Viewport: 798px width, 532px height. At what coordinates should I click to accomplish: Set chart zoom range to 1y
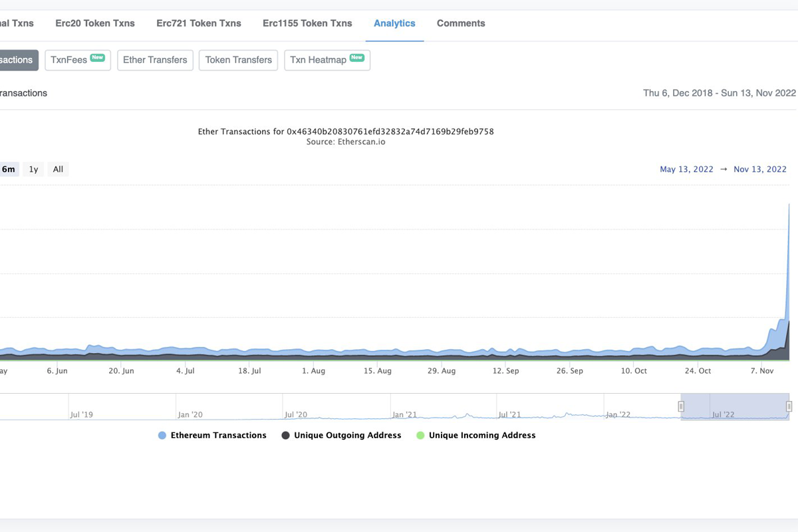[x=33, y=170]
